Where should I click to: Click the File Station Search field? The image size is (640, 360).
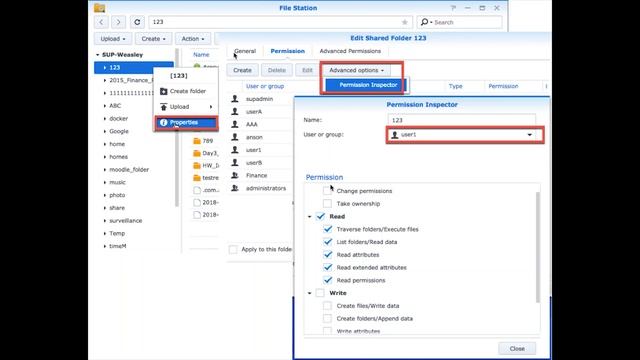tap(460, 22)
